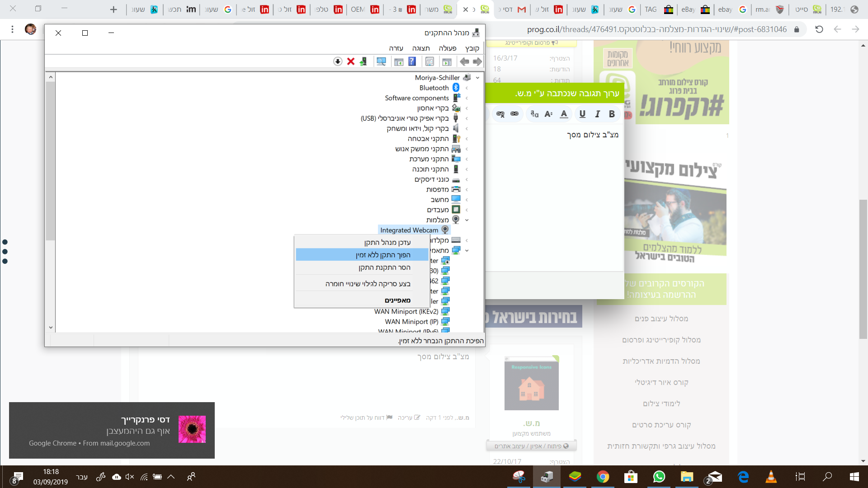Click the Update driver toolbar icon
This screenshot has height=488, width=868.
pos(363,61)
